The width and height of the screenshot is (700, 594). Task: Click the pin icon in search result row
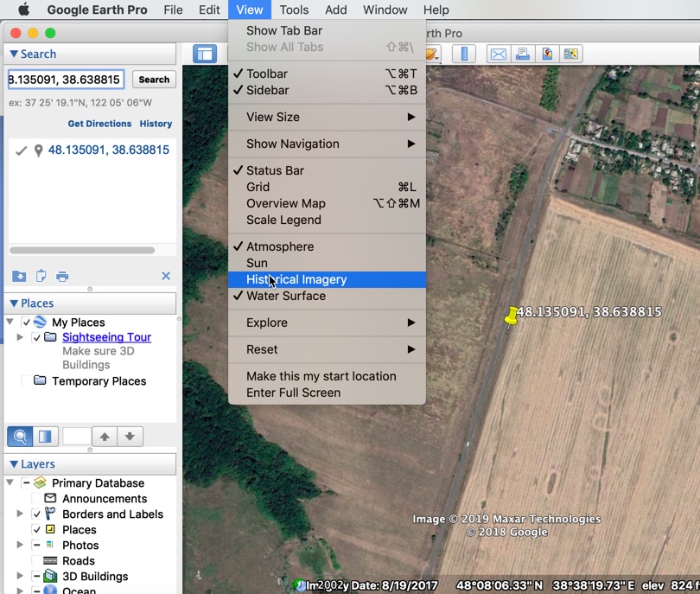coord(38,151)
